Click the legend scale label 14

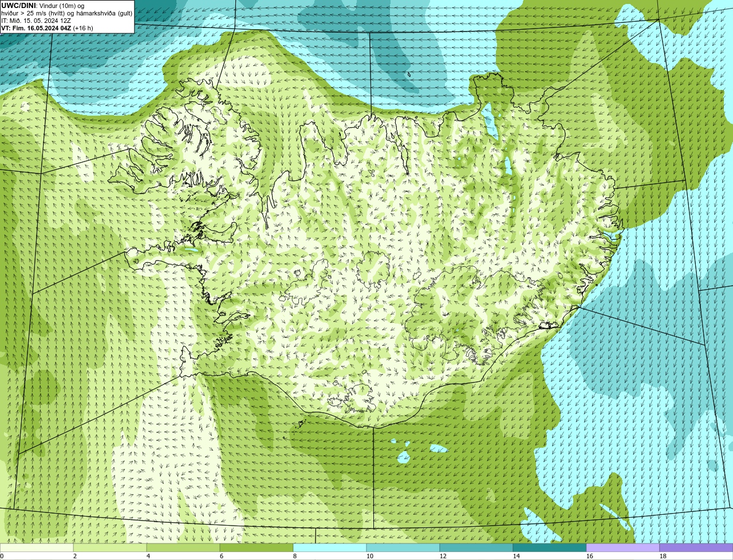point(517,556)
